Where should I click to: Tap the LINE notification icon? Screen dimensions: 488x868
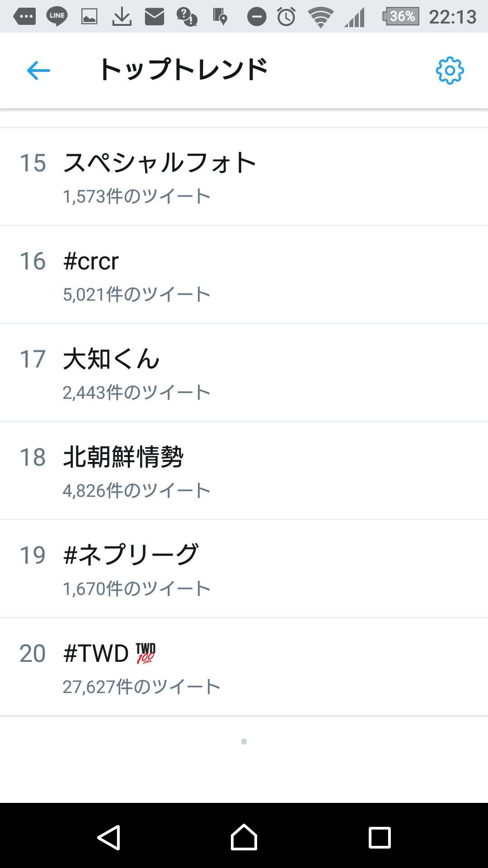[x=57, y=17]
